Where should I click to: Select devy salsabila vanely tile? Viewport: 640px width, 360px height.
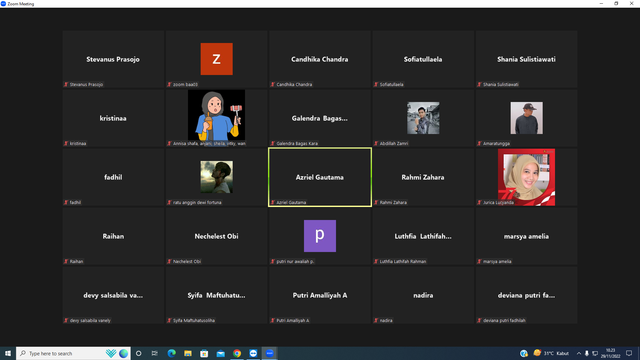coord(113,295)
